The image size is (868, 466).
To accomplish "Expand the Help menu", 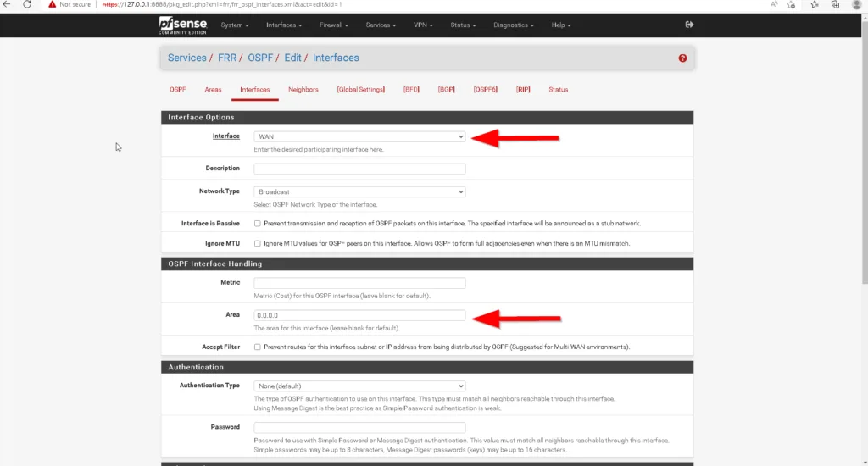I will click(x=561, y=25).
